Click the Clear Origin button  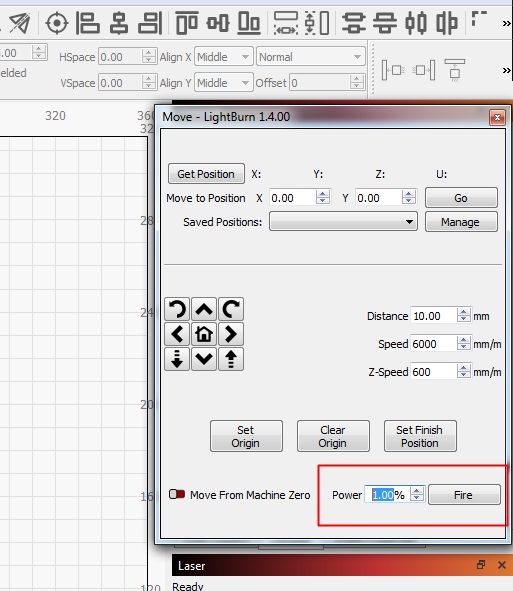pos(333,436)
